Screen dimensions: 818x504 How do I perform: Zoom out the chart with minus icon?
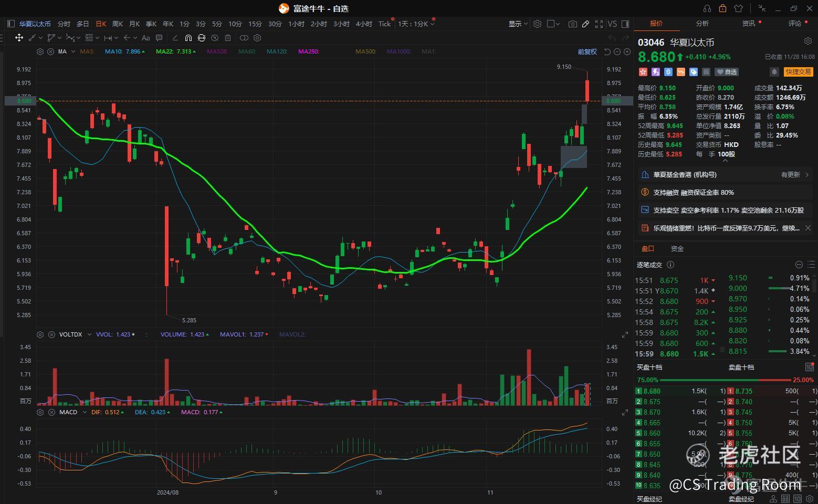[617, 51]
